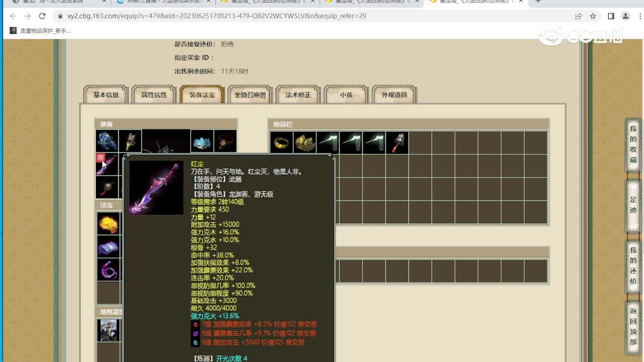Screen dimensions: 644x362
Task: Switch to the 基本信息 tab
Action: (106, 95)
